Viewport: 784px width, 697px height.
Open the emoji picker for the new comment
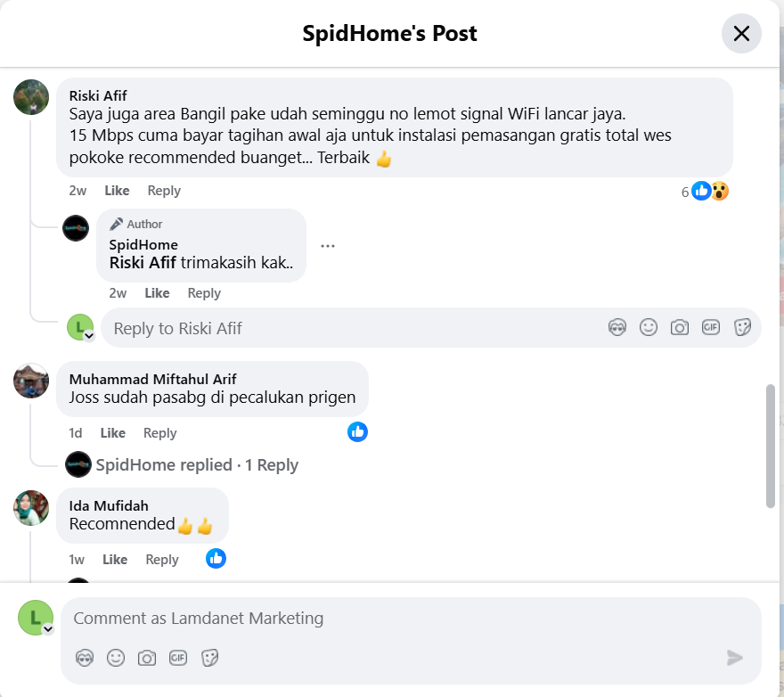tap(116, 658)
